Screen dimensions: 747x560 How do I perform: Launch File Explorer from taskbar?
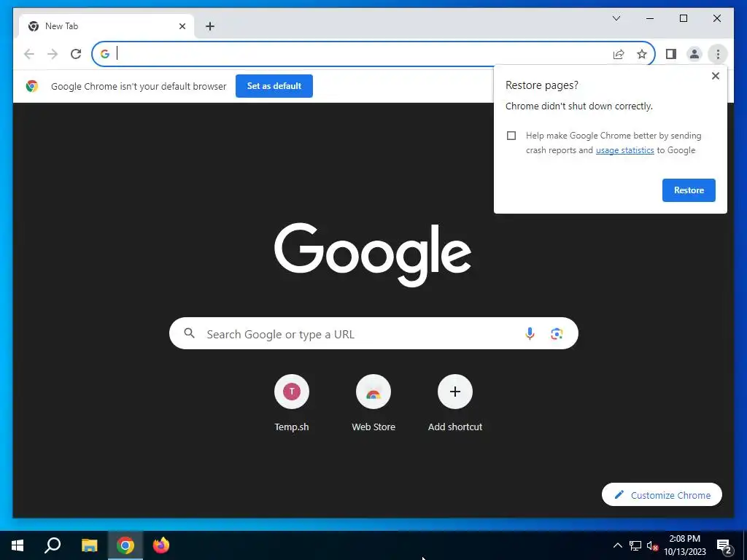[x=89, y=545]
